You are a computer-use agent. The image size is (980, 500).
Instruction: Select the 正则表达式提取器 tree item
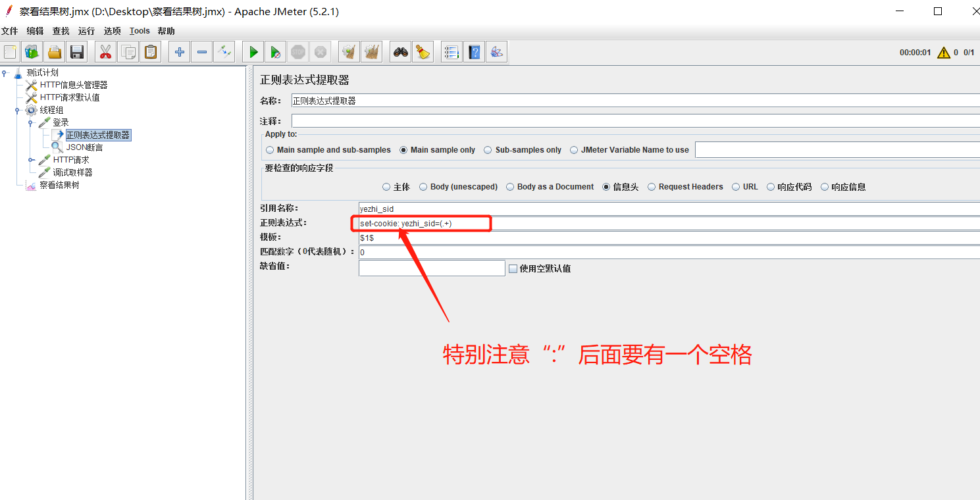98,135
